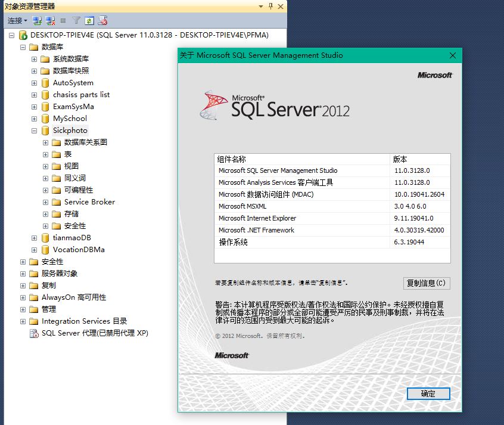Select the 可编程性 tree item
Screen dimensions: 504x425
pyautogui.click(x=79, y=190)
